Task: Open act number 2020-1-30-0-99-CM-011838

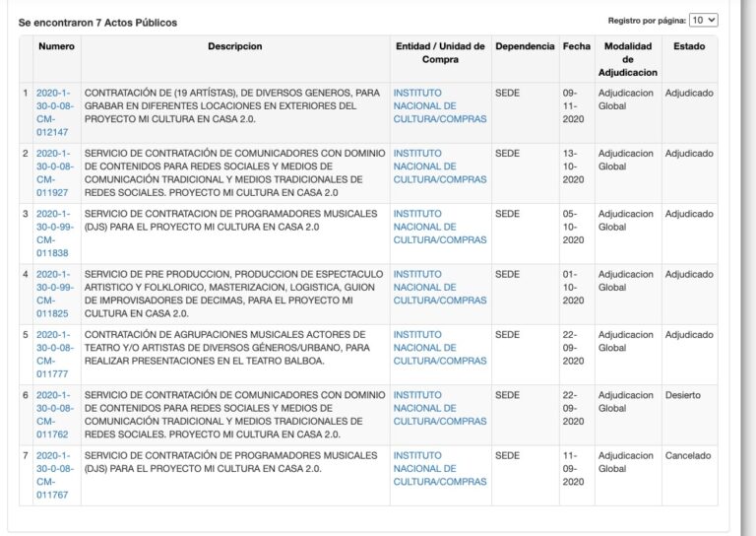Action: pos(54,234)
